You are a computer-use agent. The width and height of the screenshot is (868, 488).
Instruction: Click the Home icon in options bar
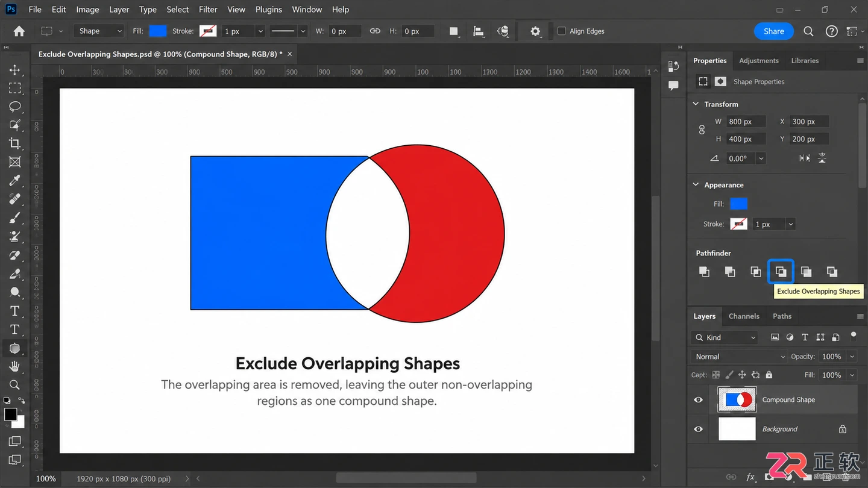pyautogui.click(x=19, y=31)
